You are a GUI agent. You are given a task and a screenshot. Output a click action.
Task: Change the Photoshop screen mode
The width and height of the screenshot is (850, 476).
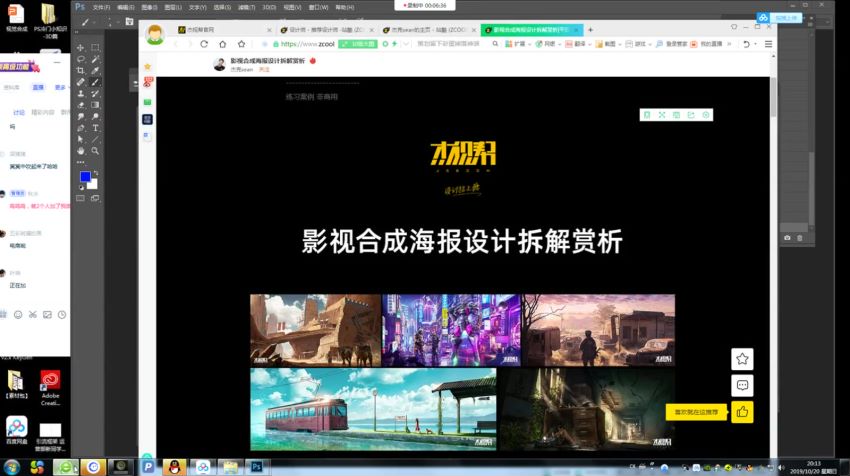coord(95,198)
